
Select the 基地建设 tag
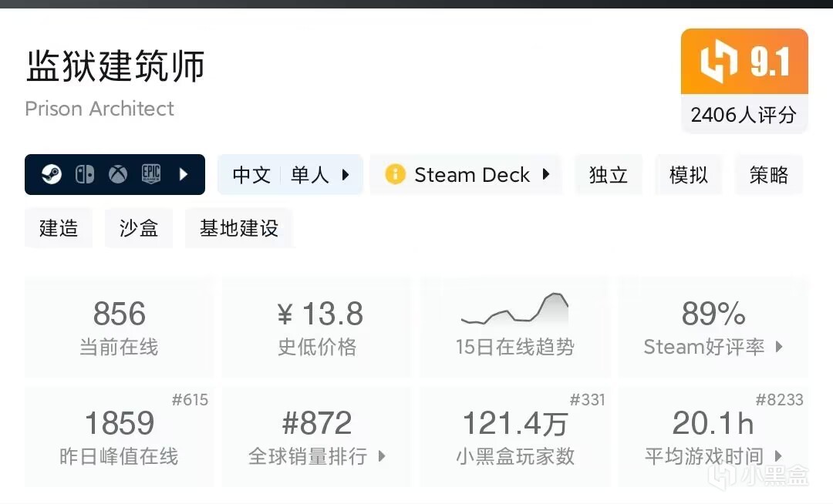point(238,228)
